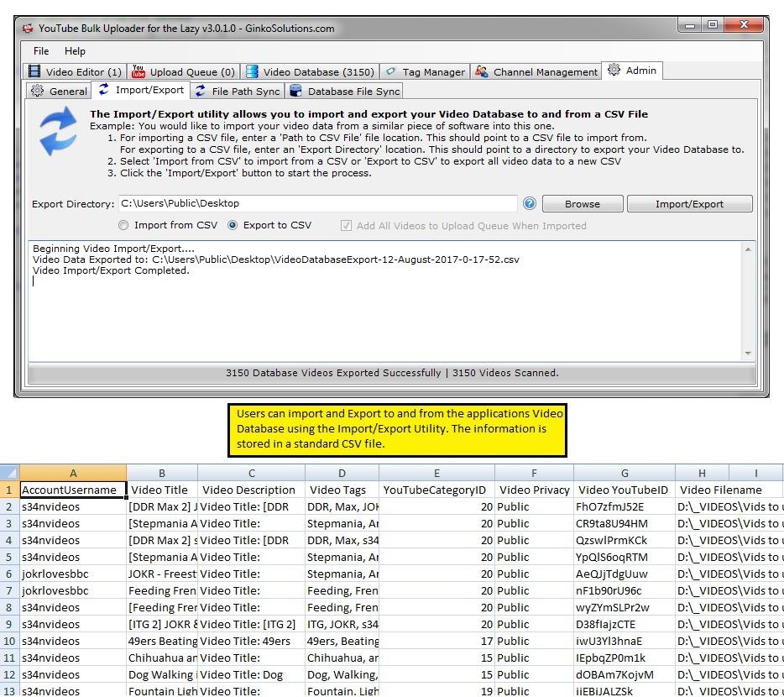The height and width of the screenshot is (697, 784).
Task: Click the status bar export summary text
Action: pyautogui.click(x=392, y=373)
